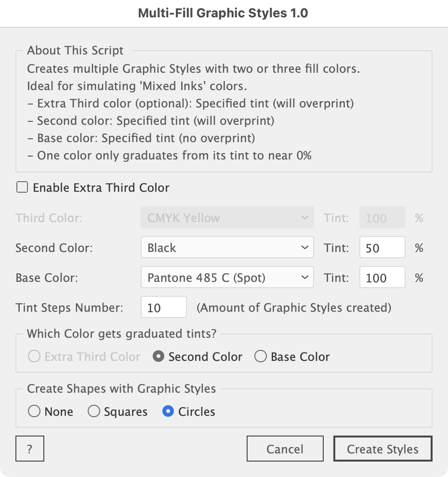Click the Black dropdown chevron arrow
This screenshot has width=448, height=477.
(304, 248)
